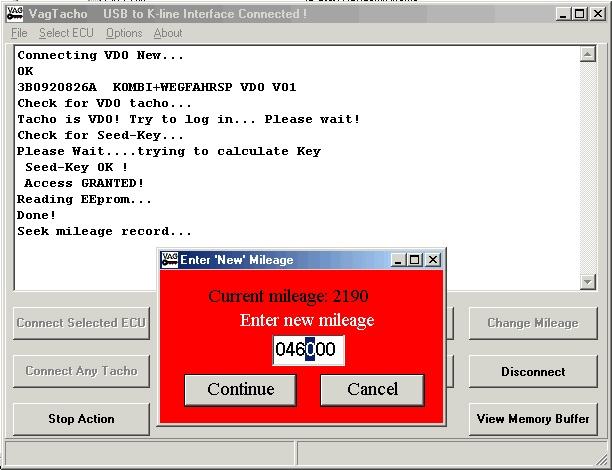Click Connect Any Tacho button
Viewport: 612px width, 470px height.
click(81, 371)
